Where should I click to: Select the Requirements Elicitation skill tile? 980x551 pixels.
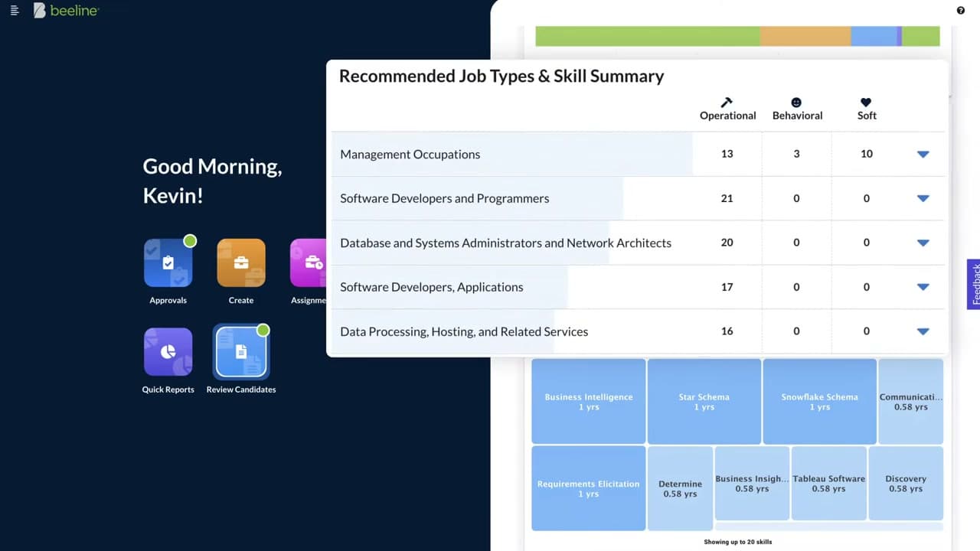[x=589, y=488]
